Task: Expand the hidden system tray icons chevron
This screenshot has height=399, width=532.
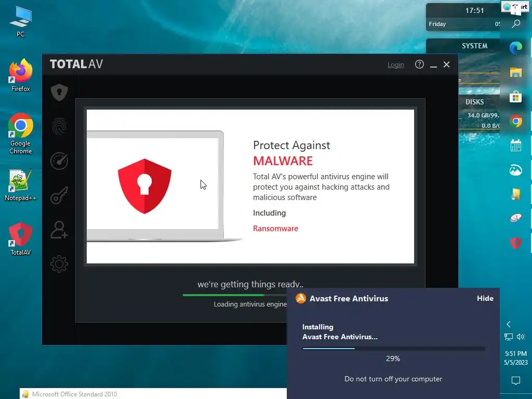Action: pyautogui.click(x=509, y=324)
